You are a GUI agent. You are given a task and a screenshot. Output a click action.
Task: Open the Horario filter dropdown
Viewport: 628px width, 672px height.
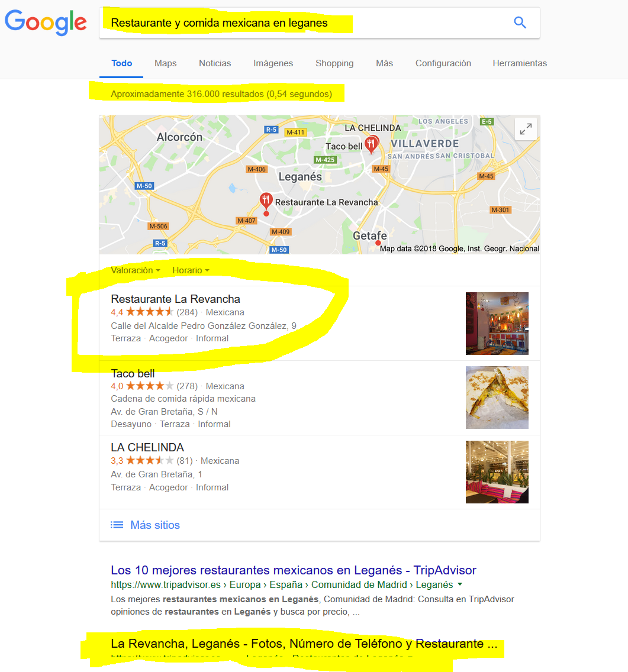[191, 270]
